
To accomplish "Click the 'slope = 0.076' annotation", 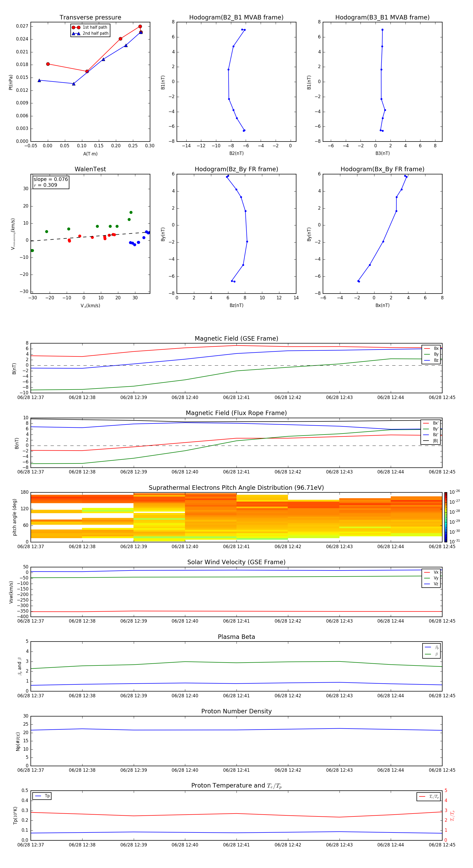I will coord(51,179).
